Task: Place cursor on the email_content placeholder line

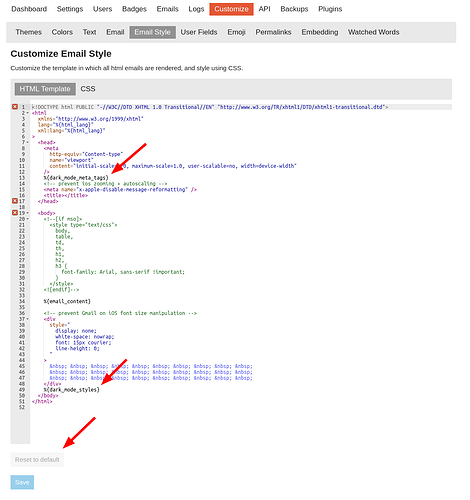Action: coord(67,301)
